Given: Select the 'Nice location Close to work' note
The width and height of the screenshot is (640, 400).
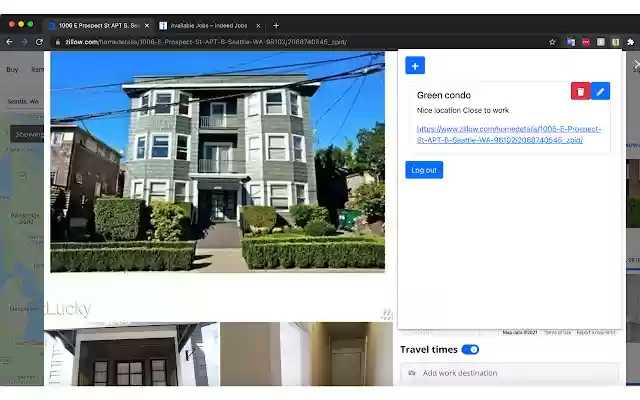Looking at the screenshot, I should tap(462, 110).
